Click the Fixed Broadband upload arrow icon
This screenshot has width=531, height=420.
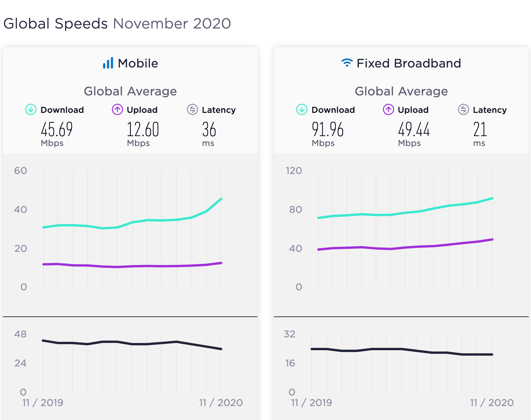click(x=388, y=110)
